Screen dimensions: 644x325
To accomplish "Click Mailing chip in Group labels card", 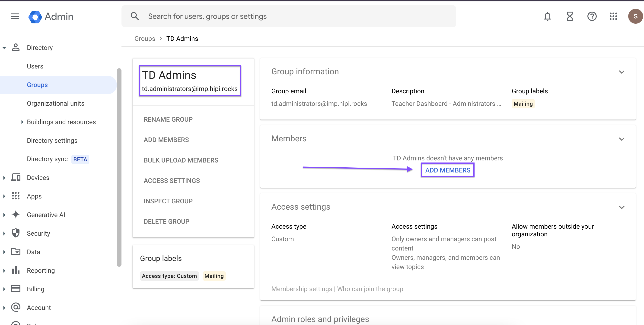I will (214, 276).
